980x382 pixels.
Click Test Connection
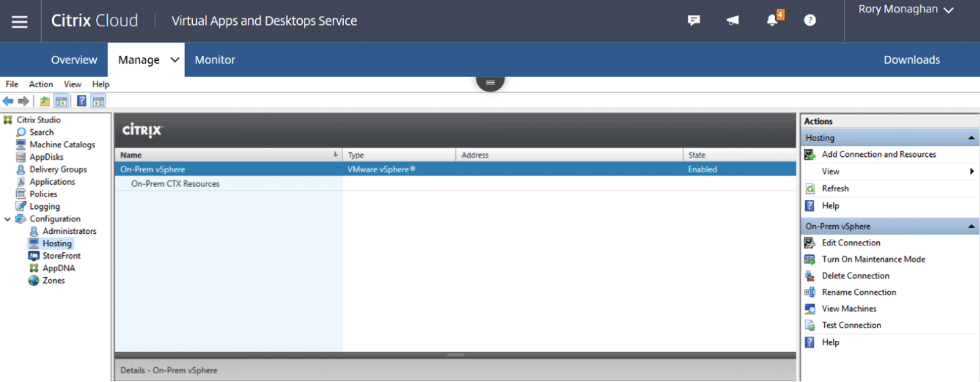coord(851,325)
